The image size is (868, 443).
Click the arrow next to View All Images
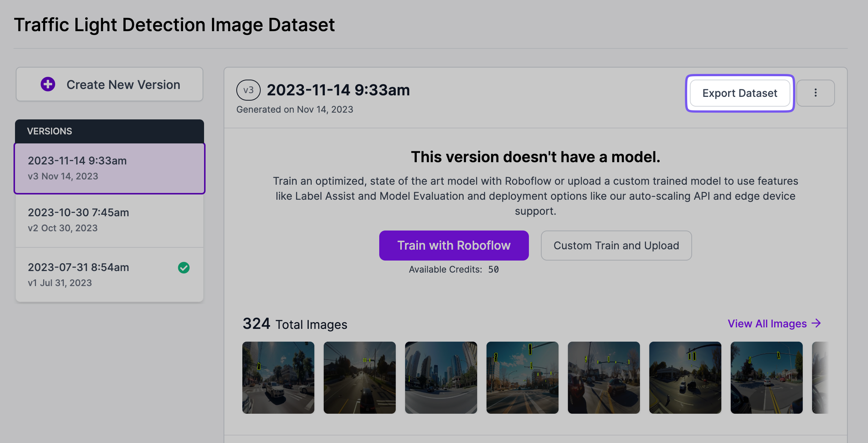point(816,323)
